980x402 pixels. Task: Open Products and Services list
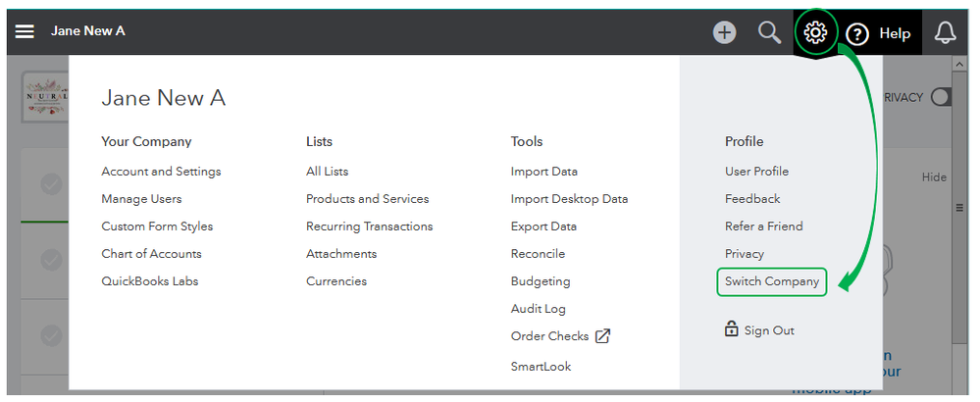click(367, 199)
